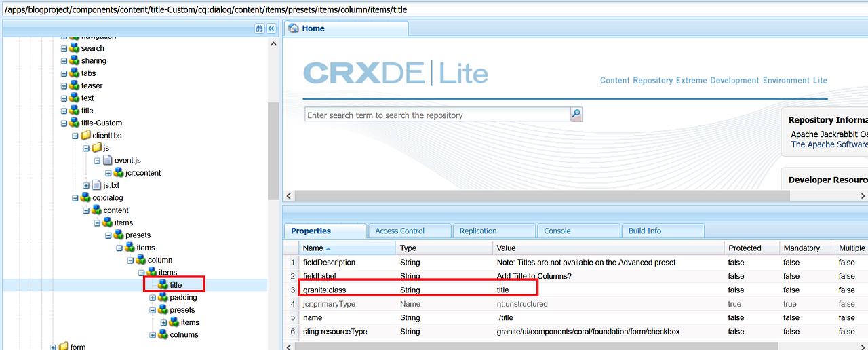Expand the colnums node

[153, 334]
